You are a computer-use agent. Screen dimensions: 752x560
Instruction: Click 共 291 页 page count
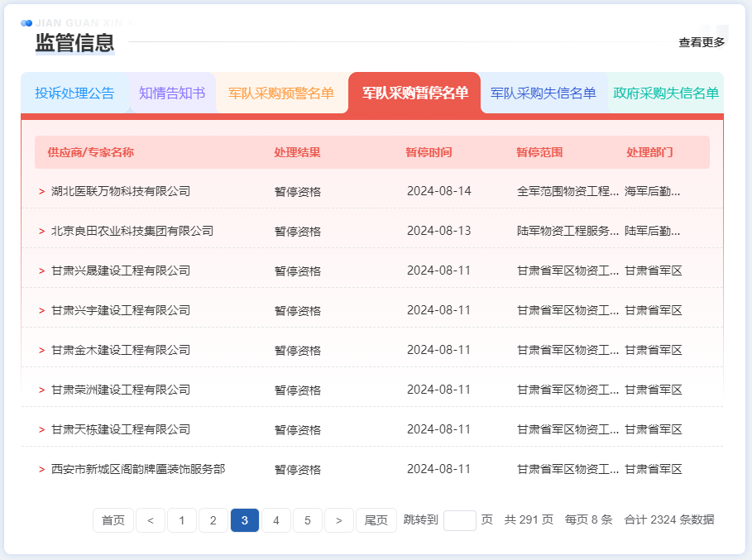pos(529,519)
